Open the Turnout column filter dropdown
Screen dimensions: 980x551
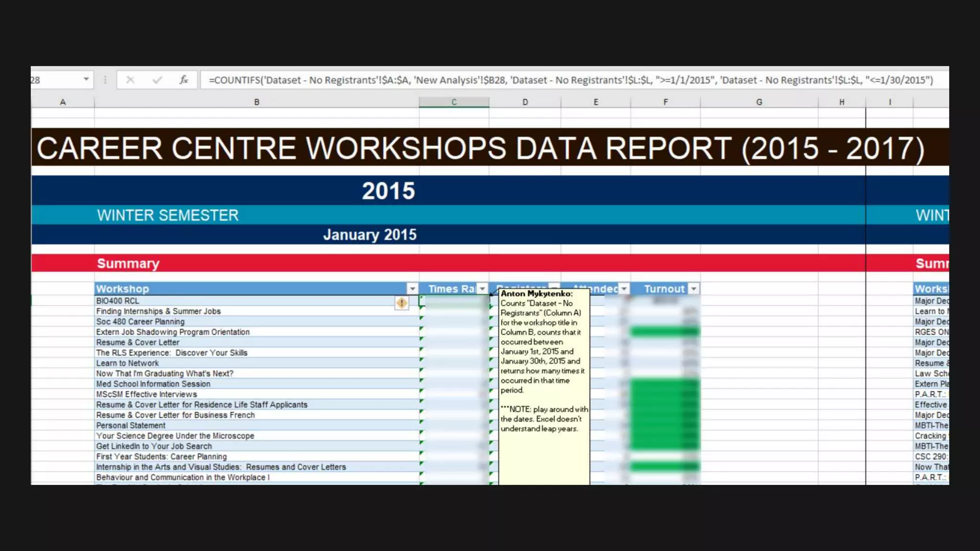[693, 288]
